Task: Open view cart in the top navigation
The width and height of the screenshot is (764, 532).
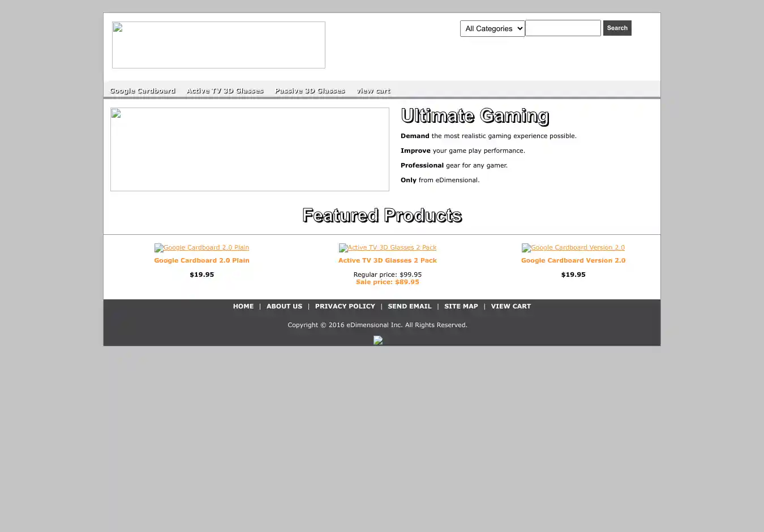Action: tap(374, 91)
